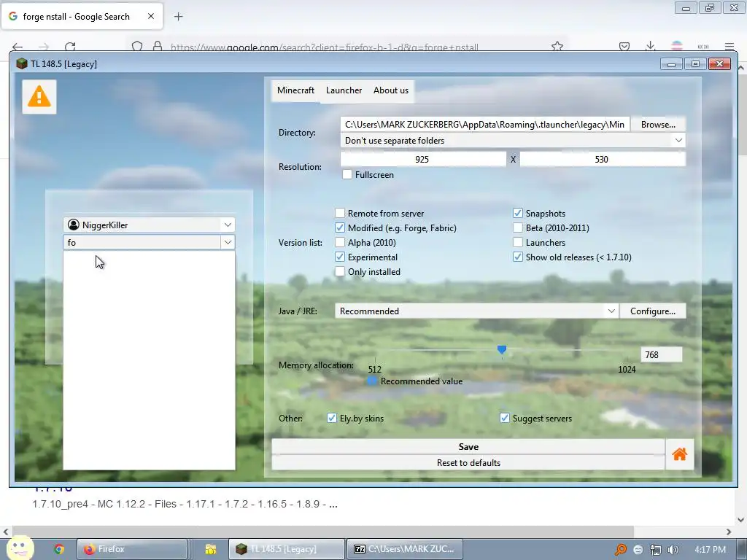747x560 pixels.
Task: Click the account avatar icon in username field
Action: click(x=74, y=225)
